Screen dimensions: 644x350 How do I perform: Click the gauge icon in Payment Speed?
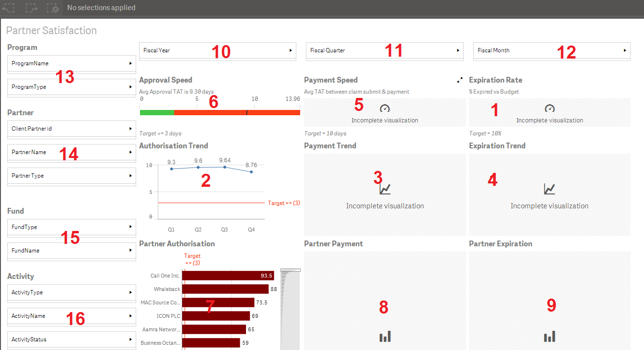385,109
